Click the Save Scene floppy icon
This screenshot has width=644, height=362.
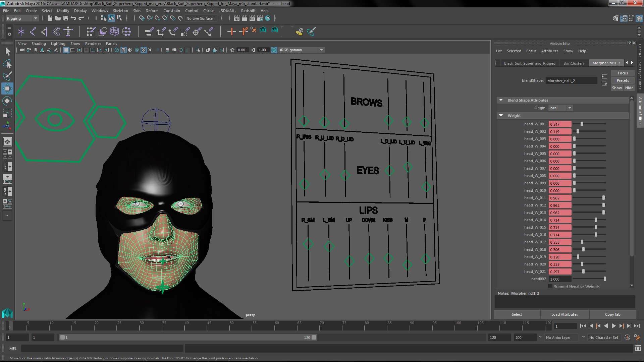click(66, 18)
